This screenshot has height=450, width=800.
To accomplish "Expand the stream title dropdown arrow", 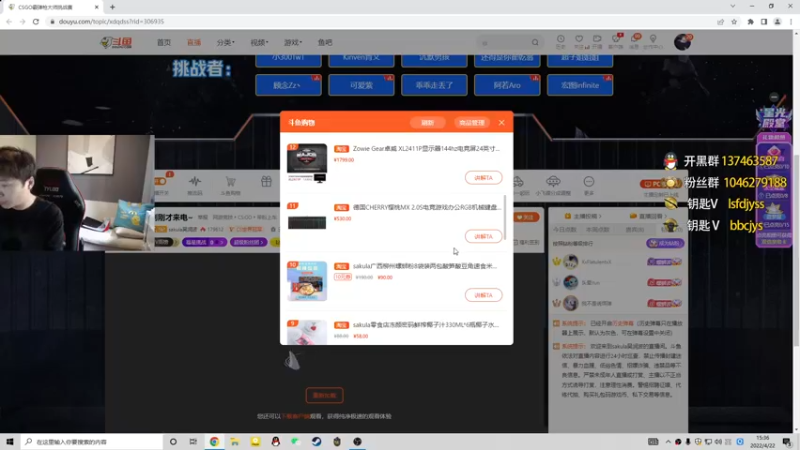I will click(x=190, y=218).
